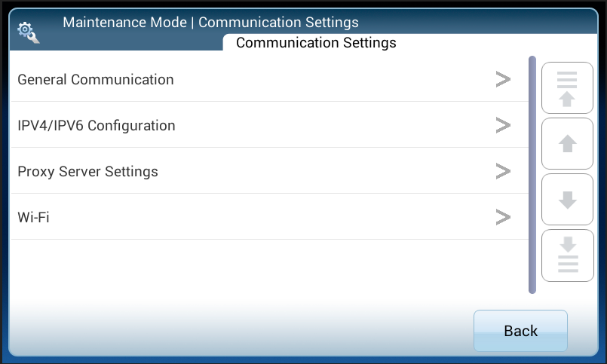Screen dimensions: 607x364
Task: Click Maintenance Mode text in header
Action: pyautogui.click(x=124, y=22)
